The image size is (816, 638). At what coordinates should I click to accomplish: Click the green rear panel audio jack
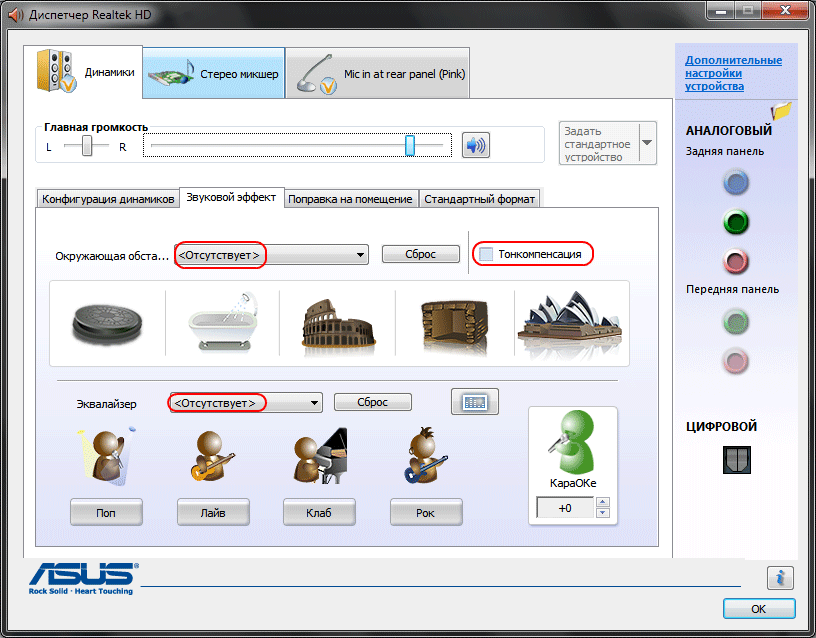(736, 222)
